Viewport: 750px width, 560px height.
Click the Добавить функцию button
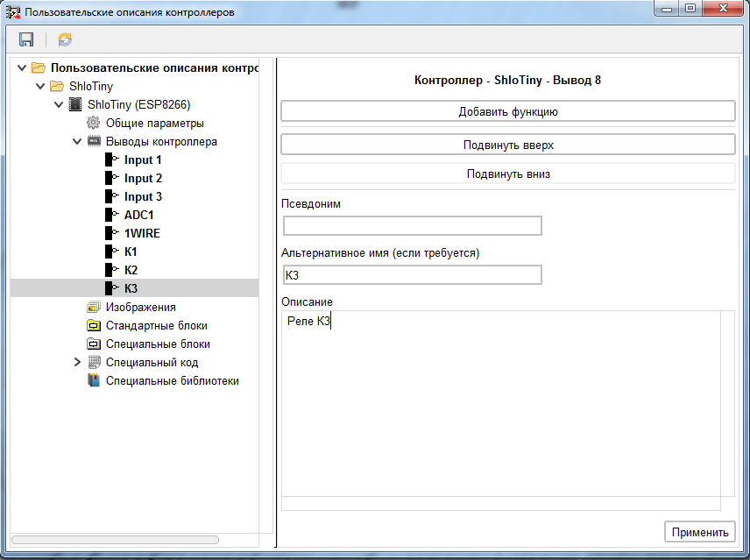click(508, 111)
